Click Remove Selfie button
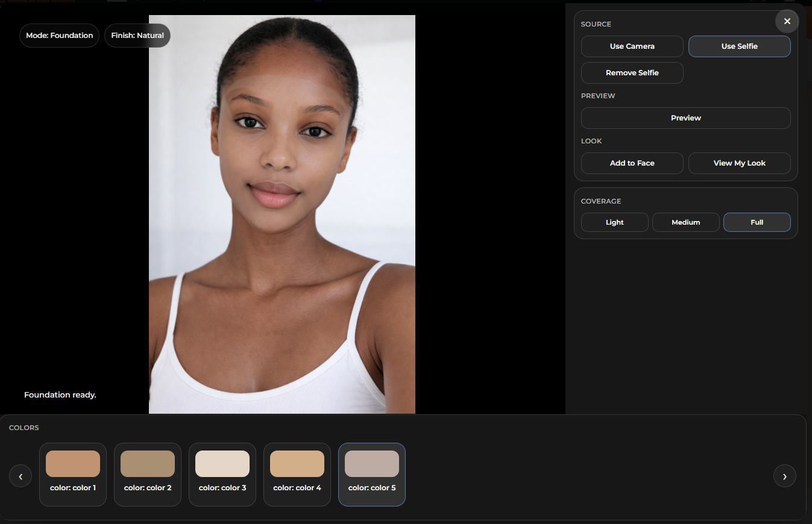The height and width of the screenshot is (524, 812). (632, 73)
